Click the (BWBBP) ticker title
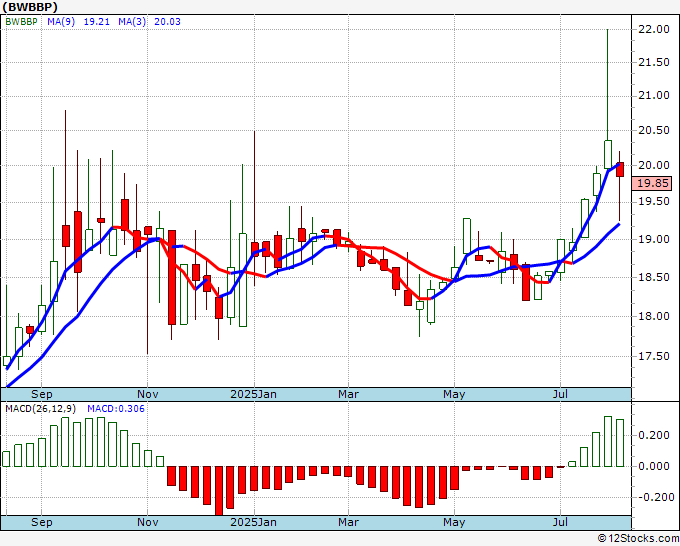Viewport: 680px width, 546px height. 29,7
